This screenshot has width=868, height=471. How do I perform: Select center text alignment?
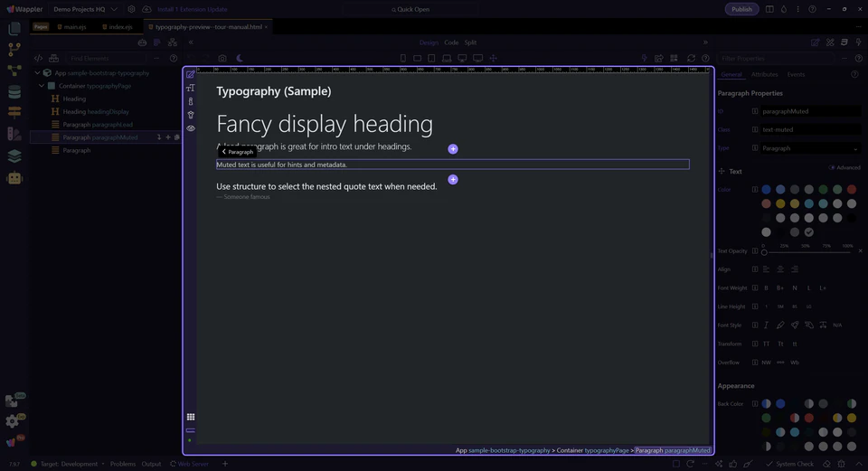(780, 269)
